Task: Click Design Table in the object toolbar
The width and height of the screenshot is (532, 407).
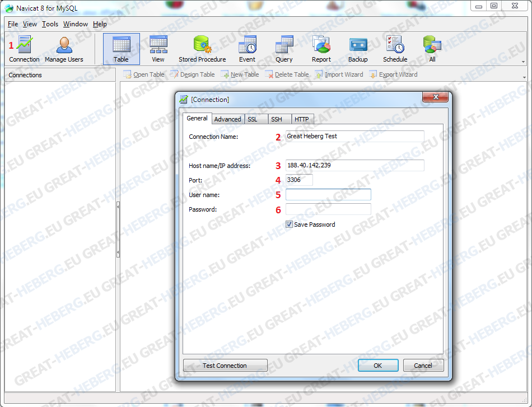Action: pos(193,74)
